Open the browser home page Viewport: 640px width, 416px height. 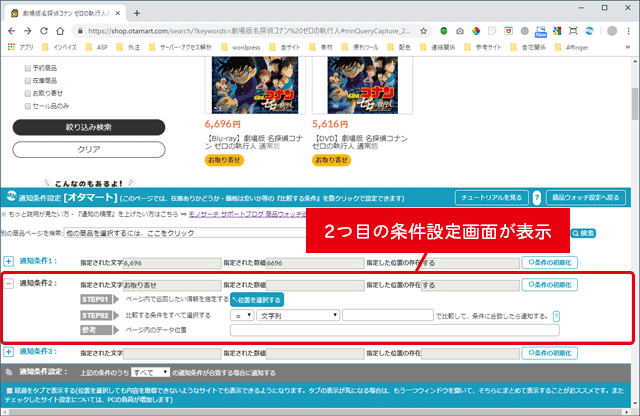tap(60, 31)
